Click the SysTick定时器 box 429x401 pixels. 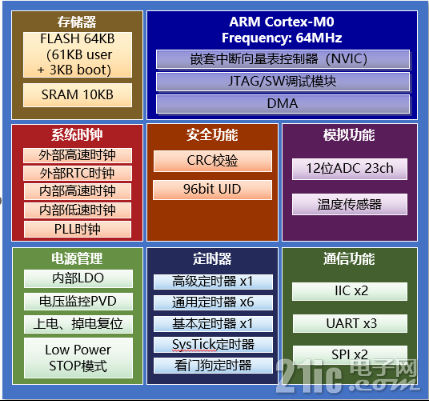click(213, 345)
